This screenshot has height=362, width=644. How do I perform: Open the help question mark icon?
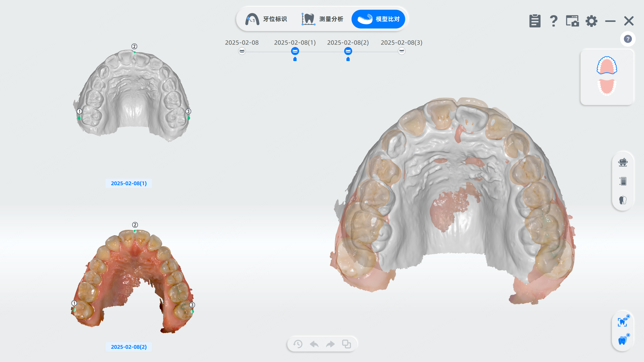pyautogui.click(x=553, y=21)
